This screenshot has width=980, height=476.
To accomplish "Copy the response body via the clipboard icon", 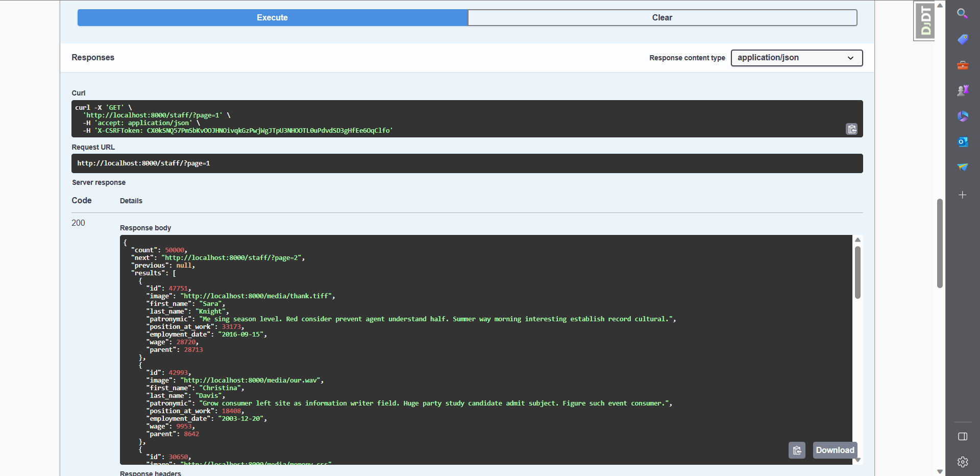I will coord(797,450).
